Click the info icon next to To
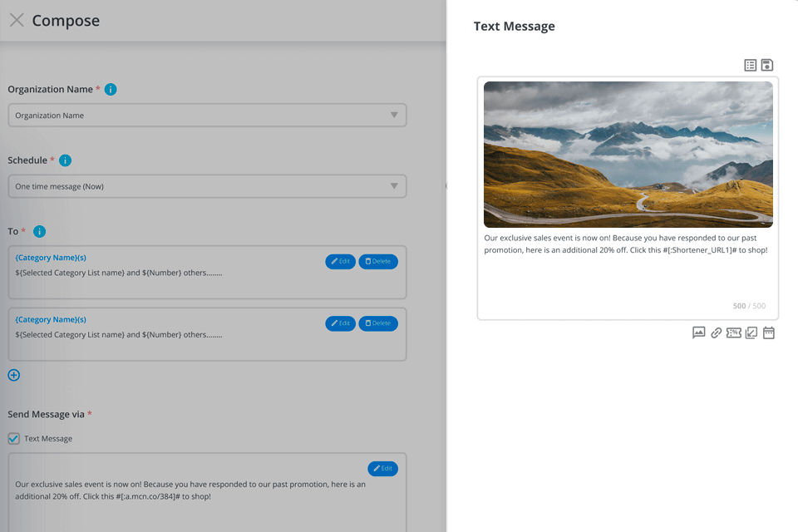798x532 pixels. coord(39,232)
